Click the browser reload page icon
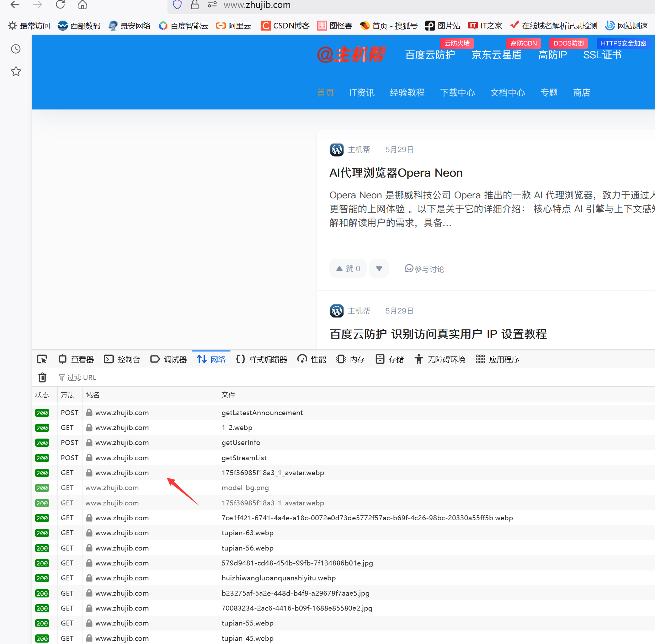655x644 pixels. click(x=60, y=5)
